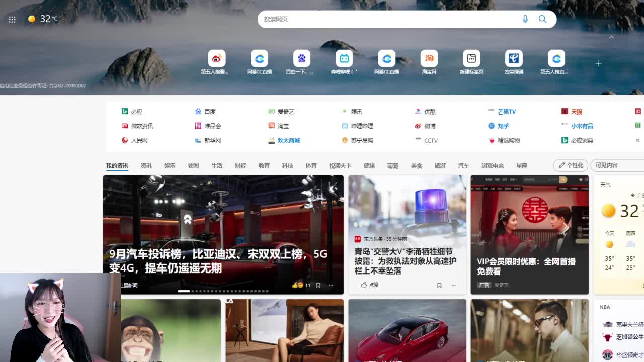This screenshot has height=362, width=644.
Task: Open the 优酷 site link
Action: click(x=426, y=111)
